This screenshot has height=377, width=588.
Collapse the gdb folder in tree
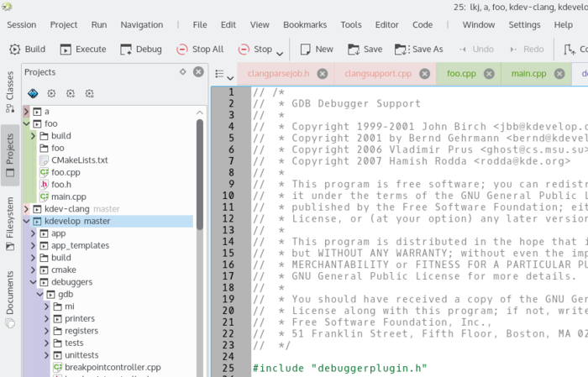pyautogui.click(x=38, y=295)
